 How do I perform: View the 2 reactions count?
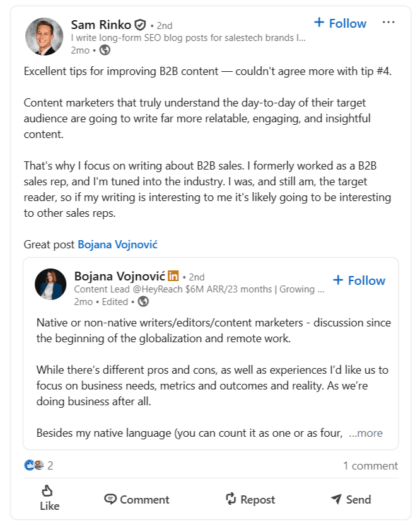click(50, 466)
